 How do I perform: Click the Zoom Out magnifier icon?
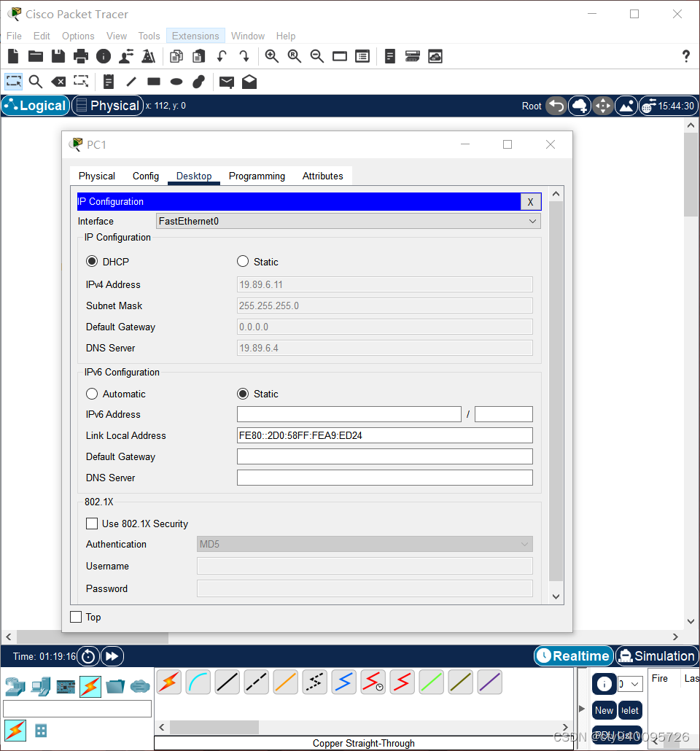[x=316, y=57]
